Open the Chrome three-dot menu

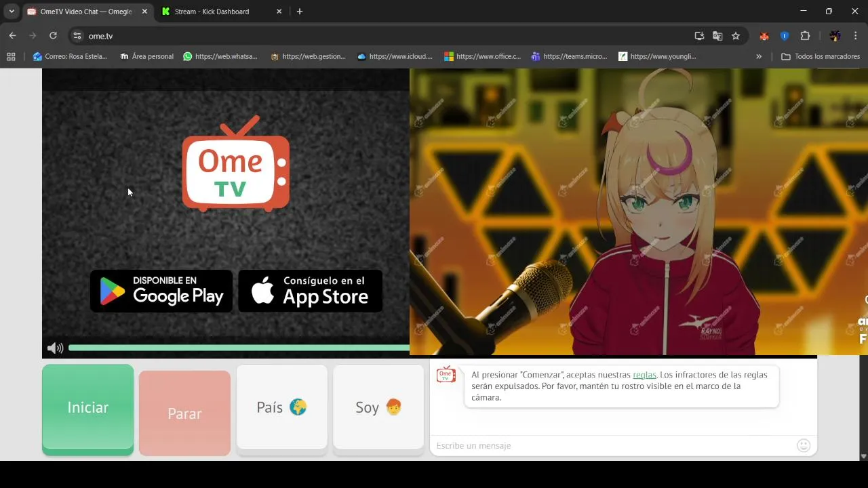(x=855, y=36)
